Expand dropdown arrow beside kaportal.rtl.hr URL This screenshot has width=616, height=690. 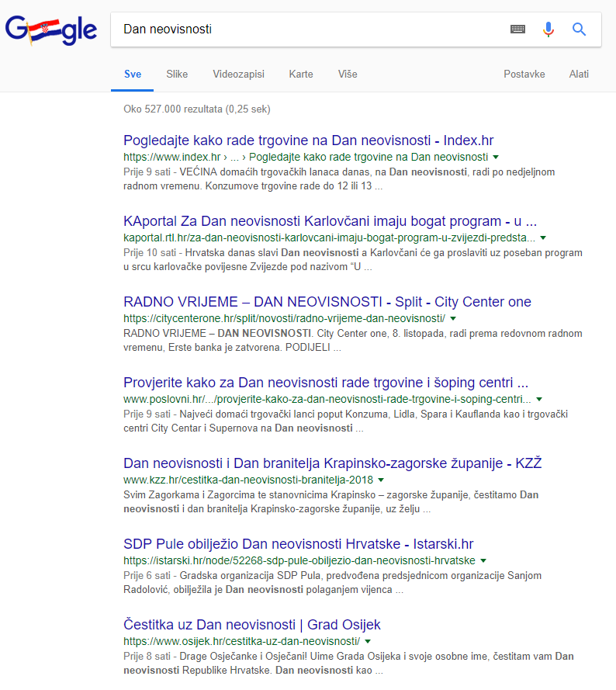tap(543, 238)
